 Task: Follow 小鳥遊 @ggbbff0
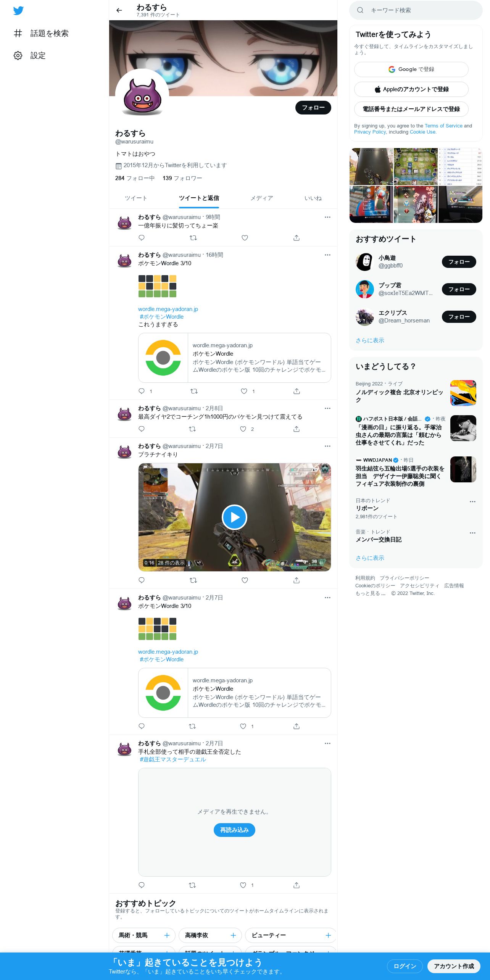click(x=459, y=262)
